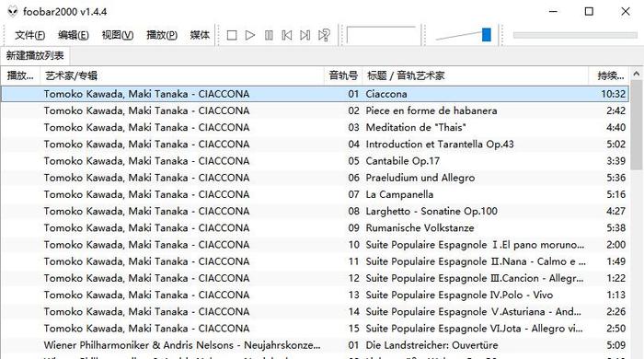Open the 媒体 menu

(200, 35)
